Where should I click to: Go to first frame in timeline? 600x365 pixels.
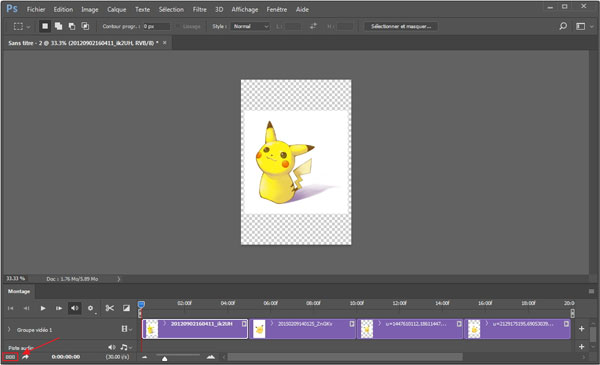coord(10,308)
